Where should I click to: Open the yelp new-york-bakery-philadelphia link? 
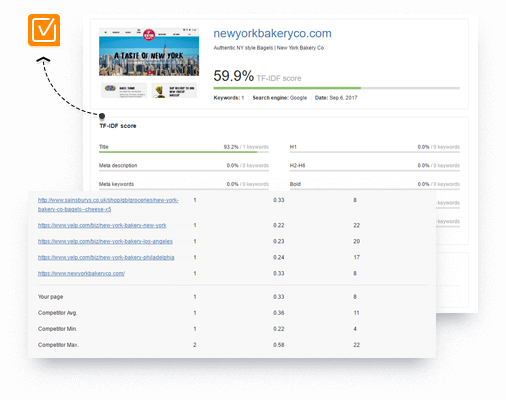[x=106, y=257]
